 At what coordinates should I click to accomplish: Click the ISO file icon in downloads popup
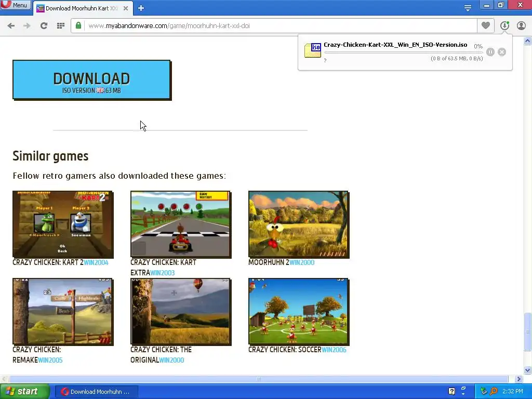[312, 50]
